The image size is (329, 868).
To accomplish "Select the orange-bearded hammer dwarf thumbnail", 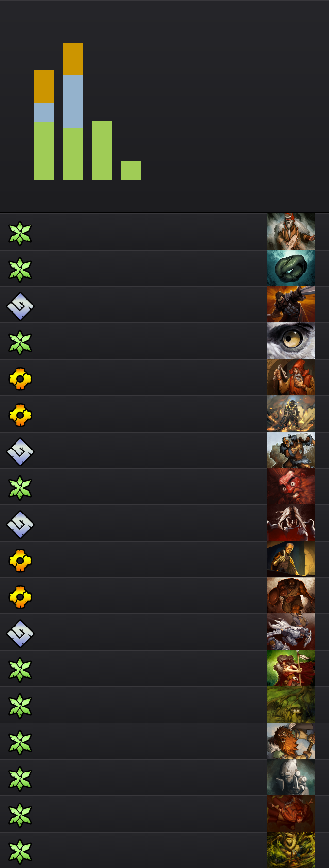I will tap(291, 741).
